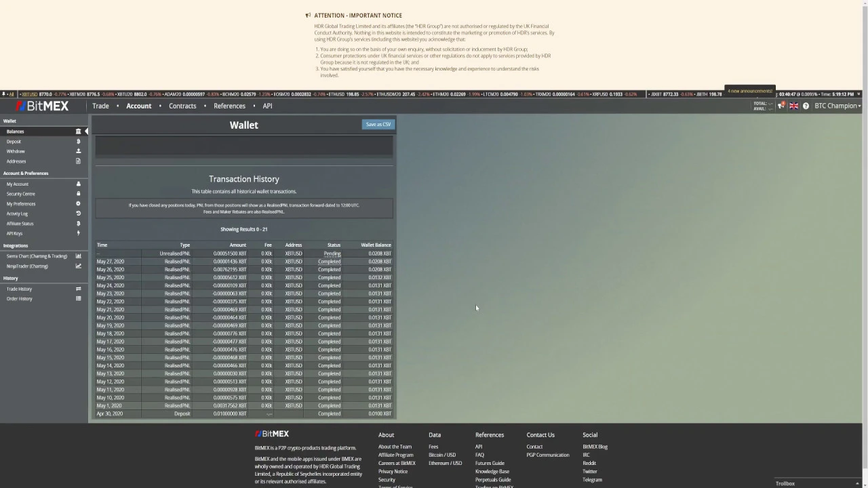Open Order History link

pyautogui.click(x=19, y=299)
